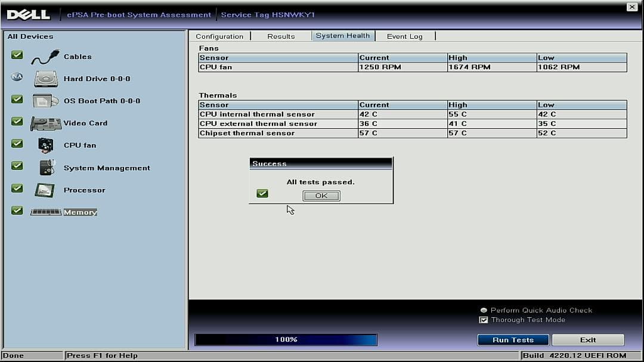Toggle the Thorough Test Mode checkbox
Viewport: 644px width, 362px height.
[484, 320]
